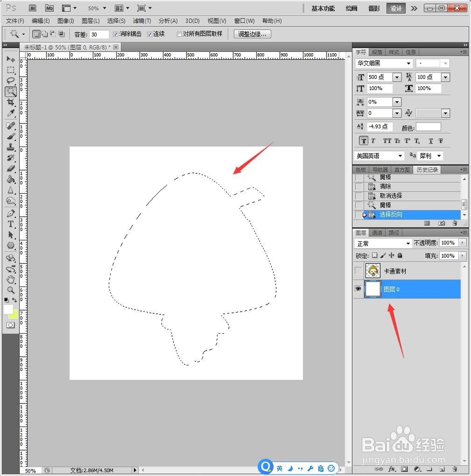This screenshot has width=471, height=476.
Task: Toggle contiguous checkbox 连续
Action: tap(149, 34)
